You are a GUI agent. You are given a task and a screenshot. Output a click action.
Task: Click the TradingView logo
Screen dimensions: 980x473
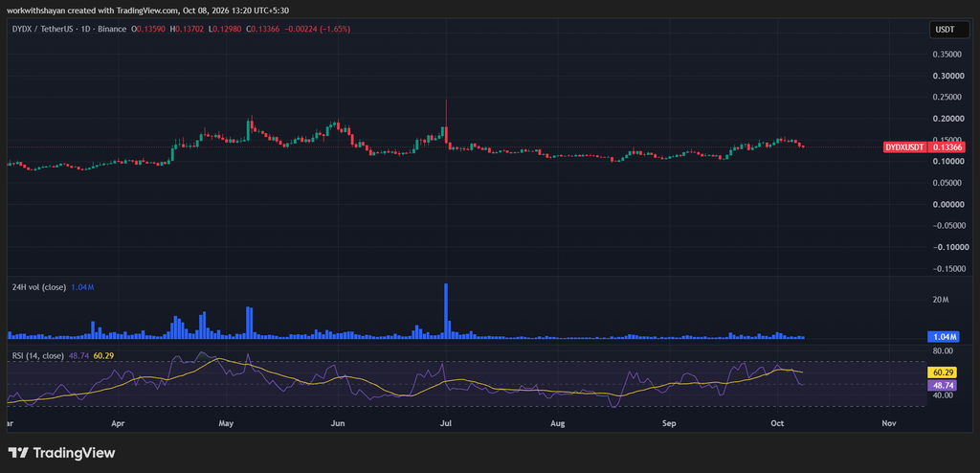(x=61, y=453)
